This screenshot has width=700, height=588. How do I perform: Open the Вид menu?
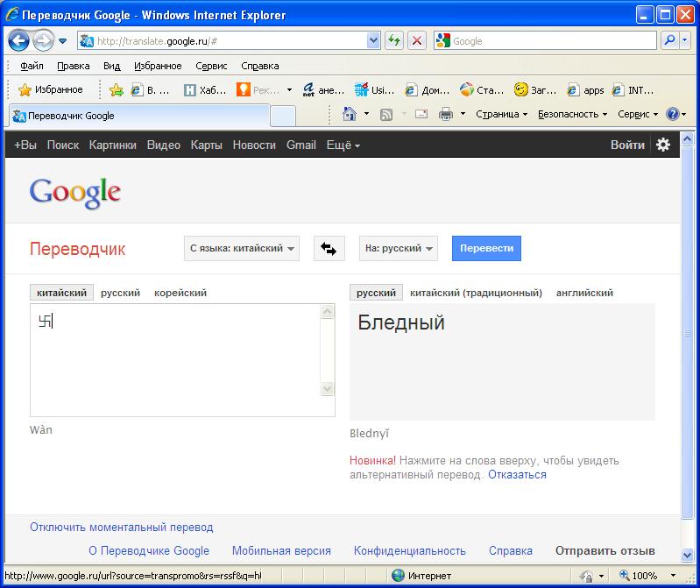point(111,66)
